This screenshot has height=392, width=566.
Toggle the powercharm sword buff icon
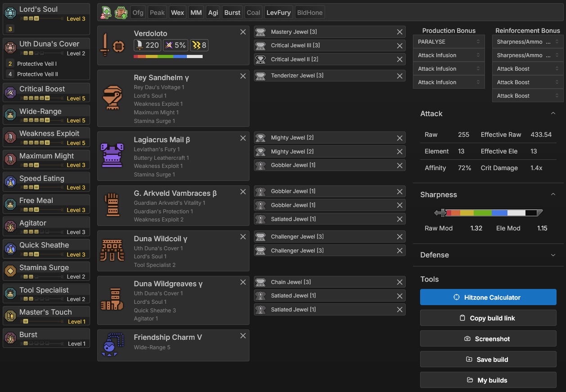(x=106, y=13)
